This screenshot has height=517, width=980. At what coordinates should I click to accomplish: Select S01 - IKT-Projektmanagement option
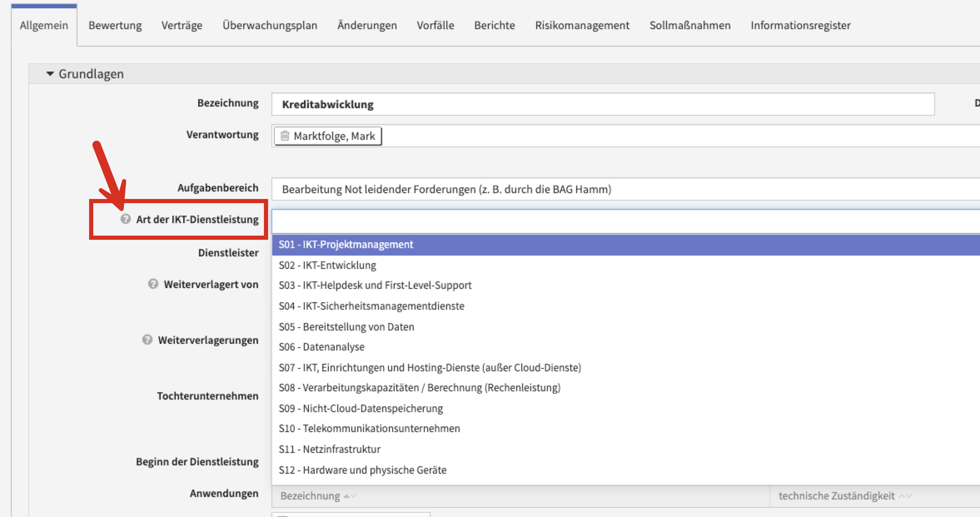point(346,244)
